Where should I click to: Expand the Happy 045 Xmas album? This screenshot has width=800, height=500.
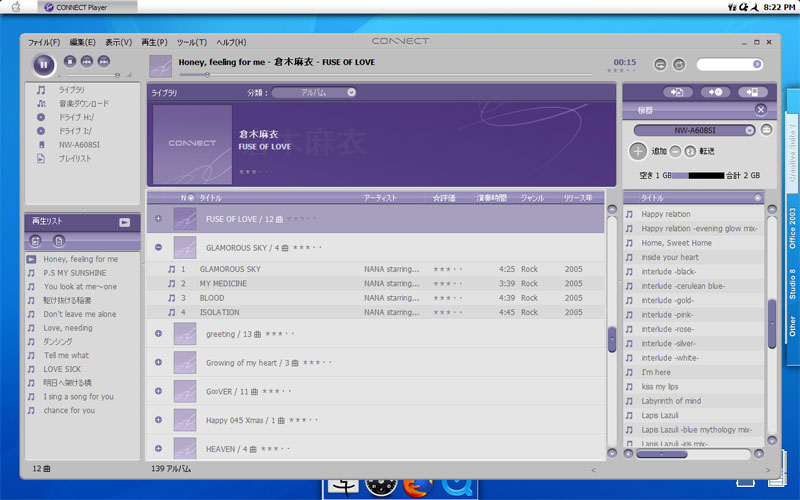158,419
